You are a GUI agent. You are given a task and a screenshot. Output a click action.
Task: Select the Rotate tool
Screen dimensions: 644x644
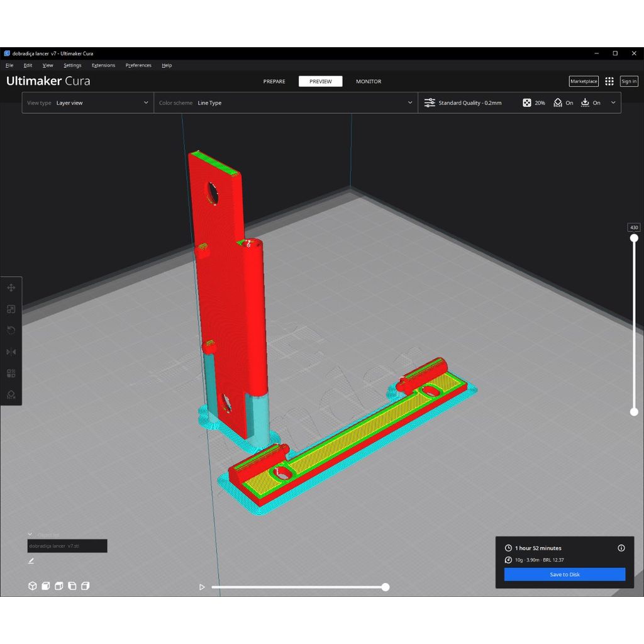point(11,330)
